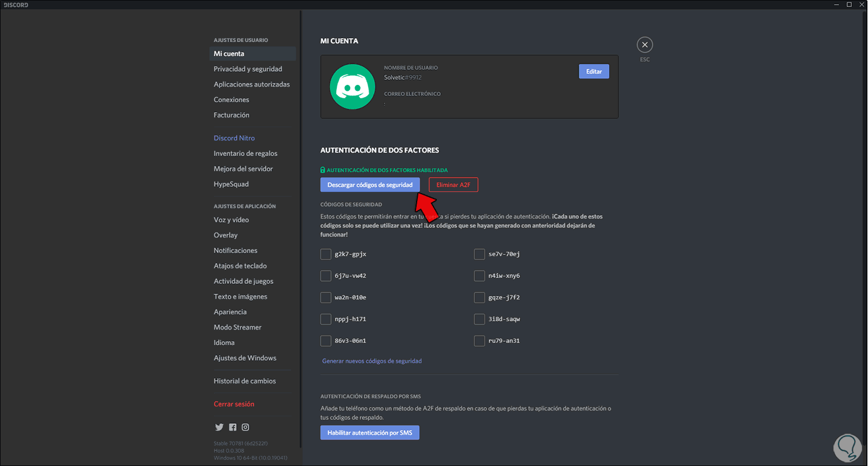Tick checkbox for code ru79-an31
The height and width of the screenshot is (466, 868).
479,341
